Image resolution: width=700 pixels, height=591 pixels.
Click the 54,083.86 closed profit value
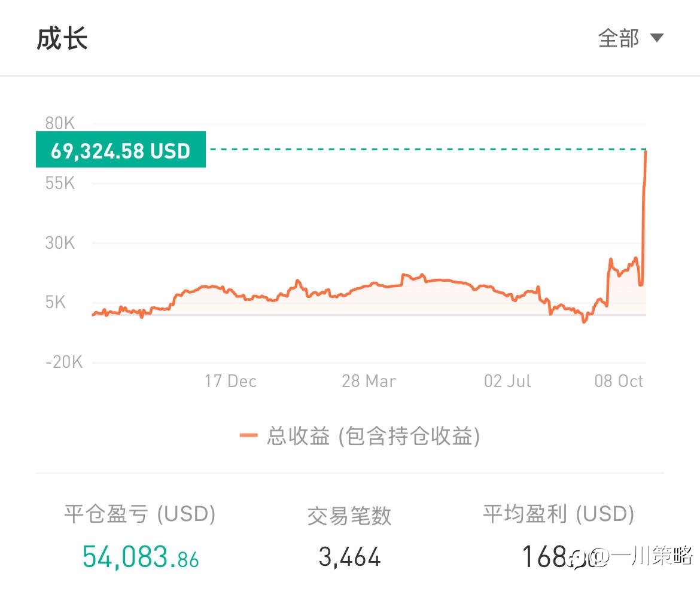click(141, 556)
